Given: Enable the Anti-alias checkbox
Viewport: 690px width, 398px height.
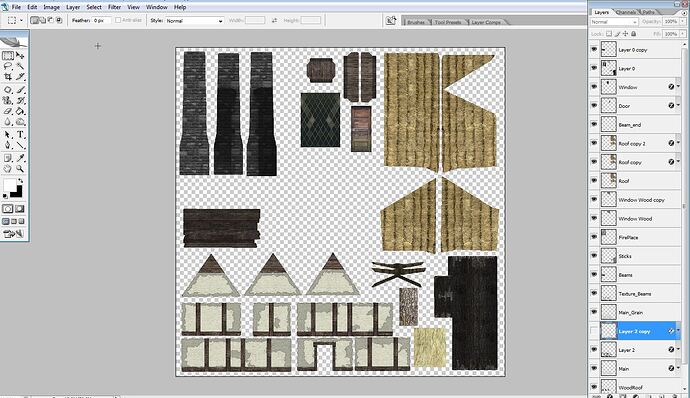Looking at the screenshot, I should click(118, 20).
